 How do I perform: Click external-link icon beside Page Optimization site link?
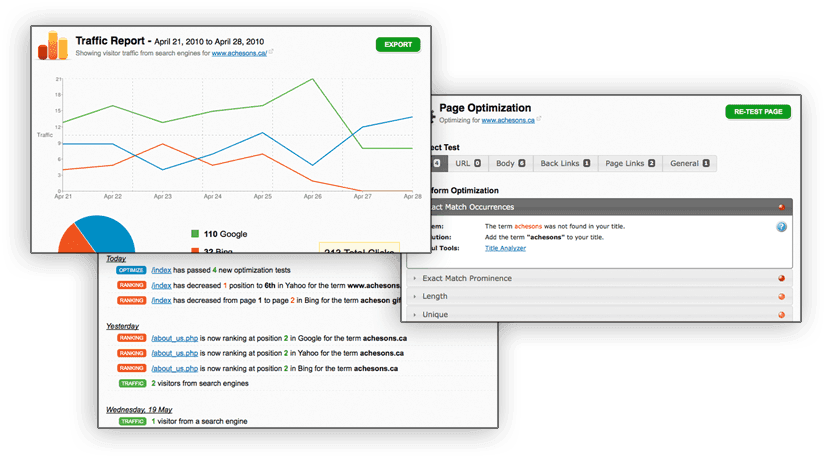point(539,119)
